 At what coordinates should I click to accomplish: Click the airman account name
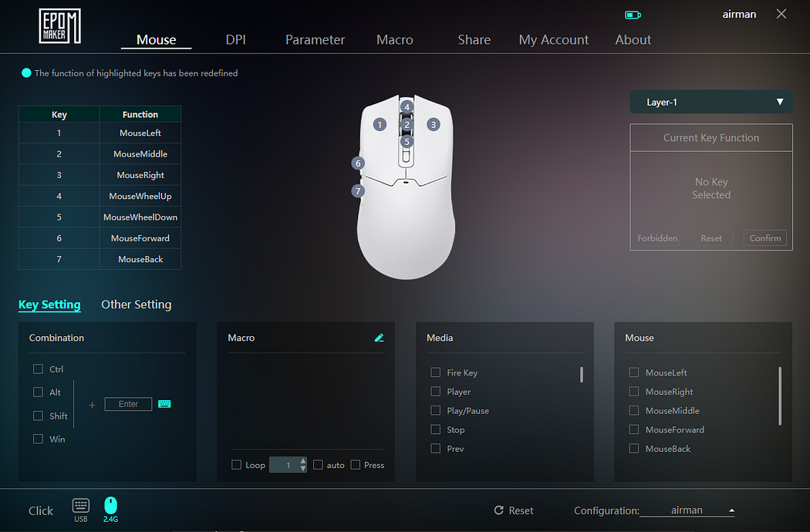739,15
